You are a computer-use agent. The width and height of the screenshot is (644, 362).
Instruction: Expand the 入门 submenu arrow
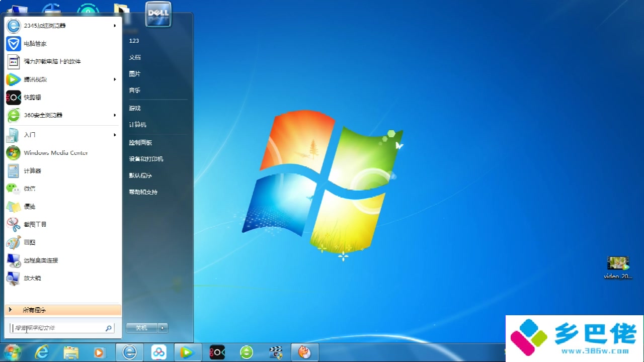click(x=115, y=135)
